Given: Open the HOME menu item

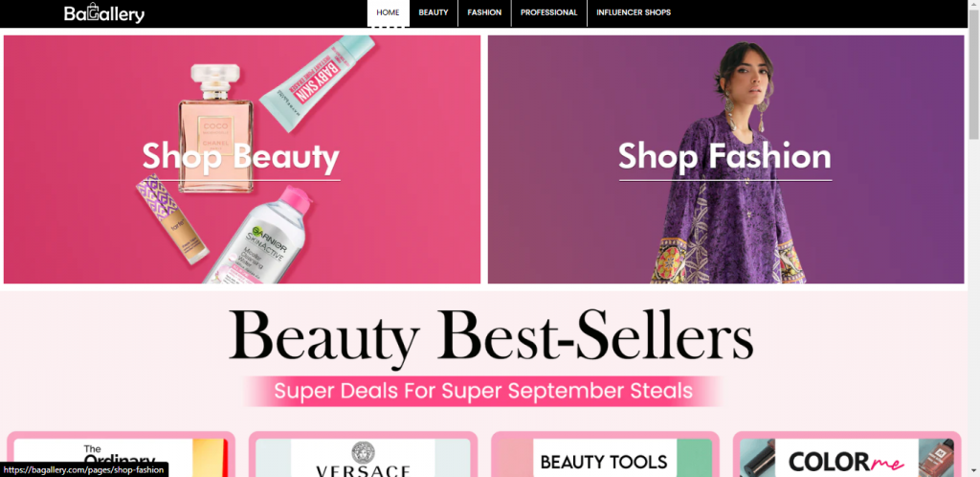Looking at the screenshot, I should [x=389, y=13].
